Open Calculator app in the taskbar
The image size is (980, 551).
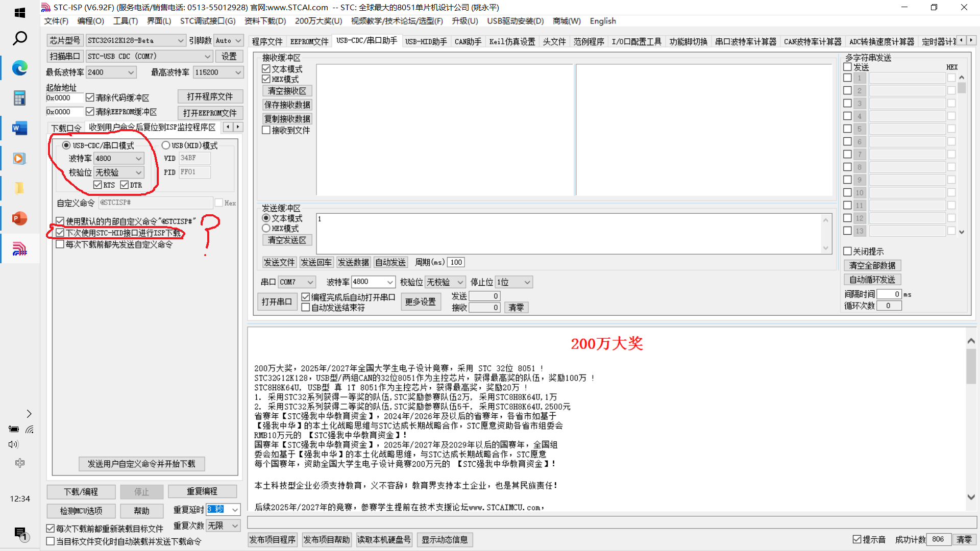pyautogui.click(x=20, y=98)
